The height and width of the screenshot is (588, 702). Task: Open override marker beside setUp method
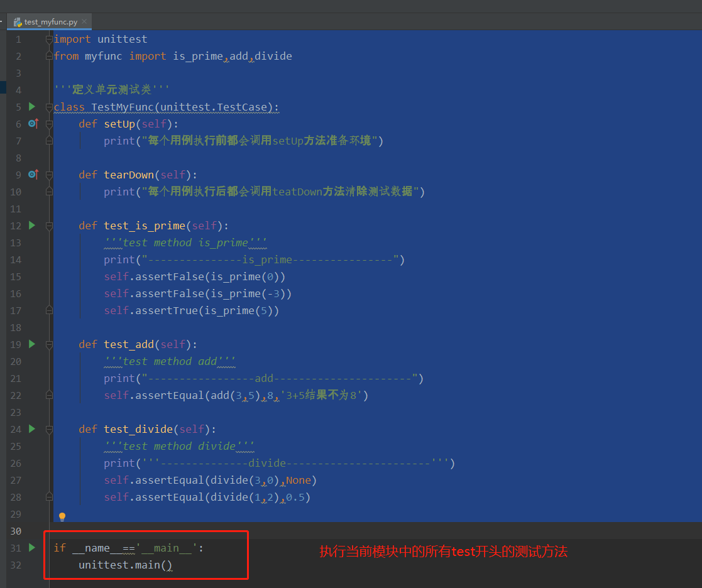click(x=33, y=124)
